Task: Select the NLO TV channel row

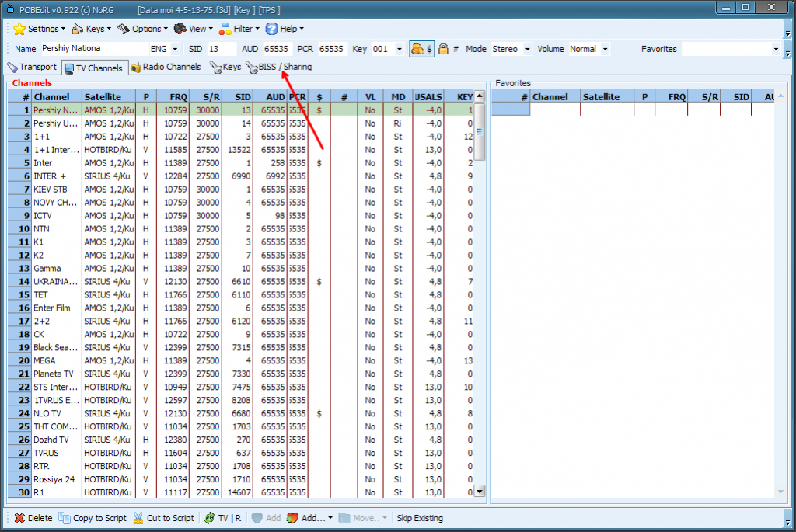Action: point(240,413)
